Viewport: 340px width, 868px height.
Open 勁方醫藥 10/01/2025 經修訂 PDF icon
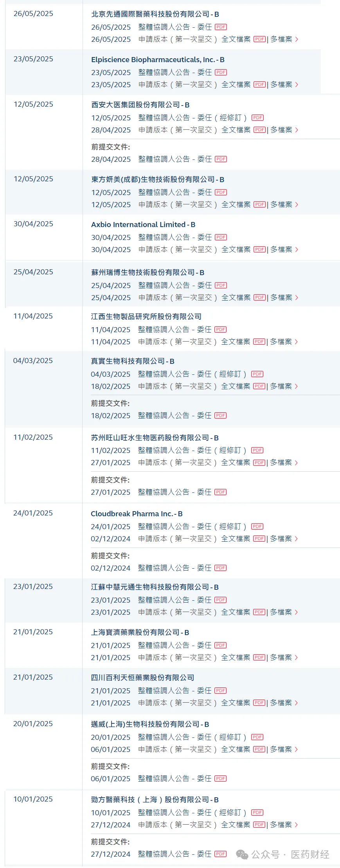(257, 813)
